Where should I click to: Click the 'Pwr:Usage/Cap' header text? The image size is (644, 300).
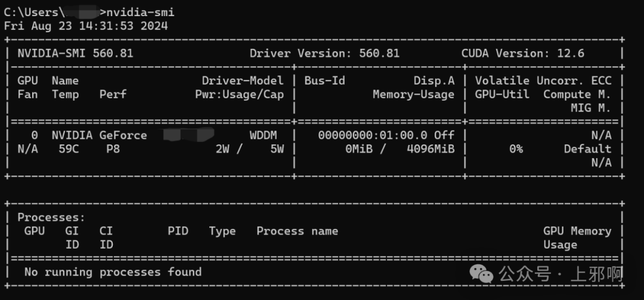coord(240,94)
